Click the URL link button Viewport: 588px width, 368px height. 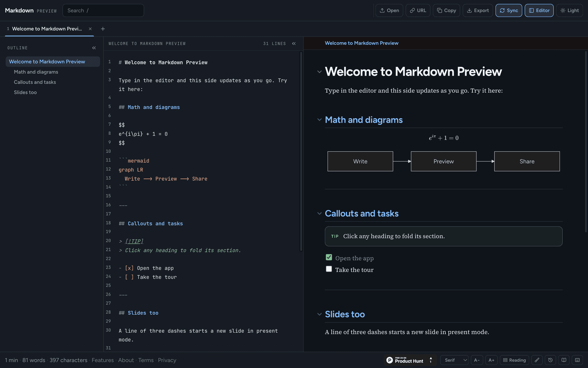click(418, 11)
